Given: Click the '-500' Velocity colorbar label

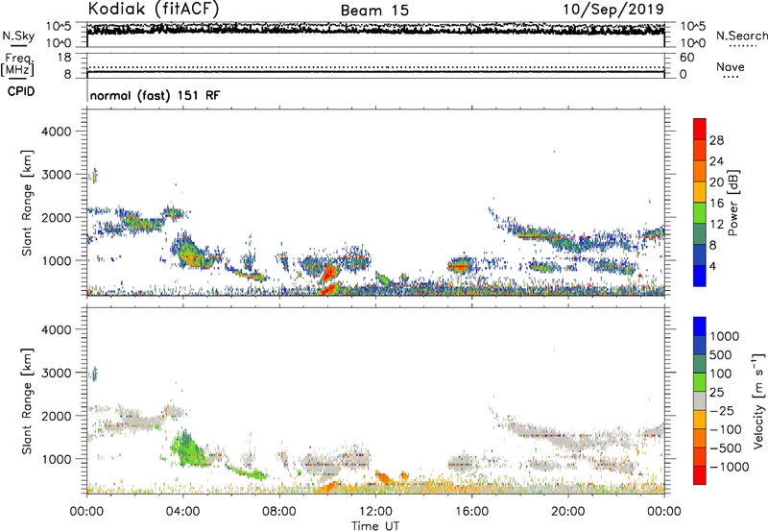Looking at the screenshot, I should (x=726, y=447).
